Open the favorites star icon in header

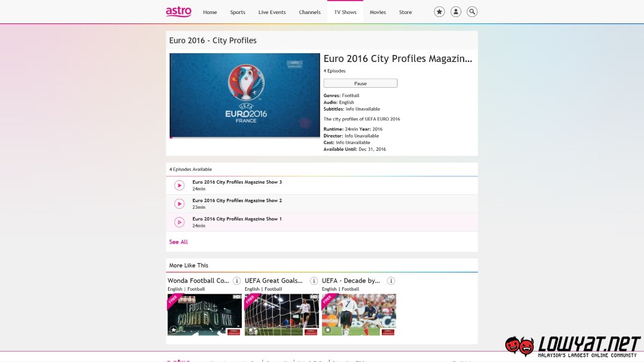point(439,12)
